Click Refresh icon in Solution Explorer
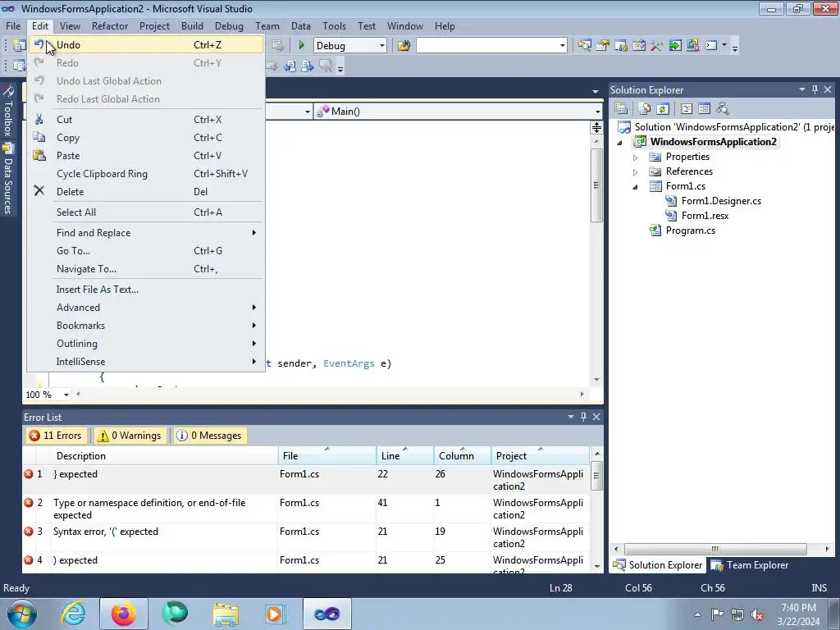Image resolution: width=840 pixels, height=630 pixels. pyautogui.click(x=663, y=109)
